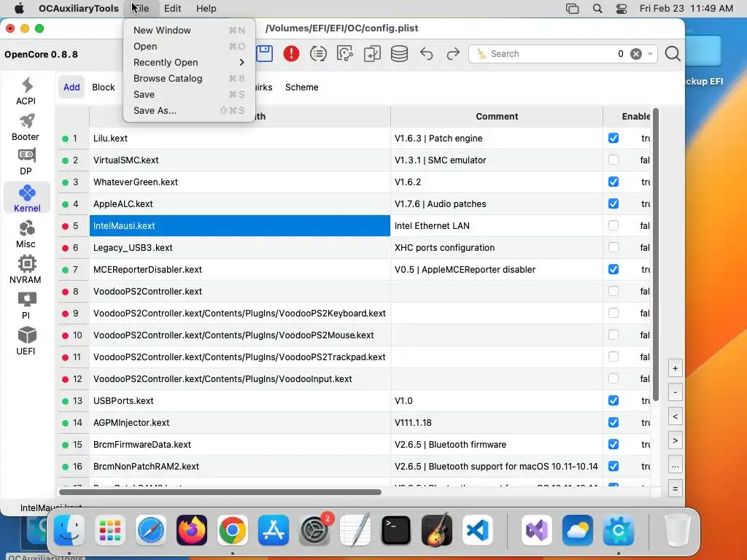747x560 pixels.
Task: Click the magnifier search button at toolbar right
Action: click(672, 53)
